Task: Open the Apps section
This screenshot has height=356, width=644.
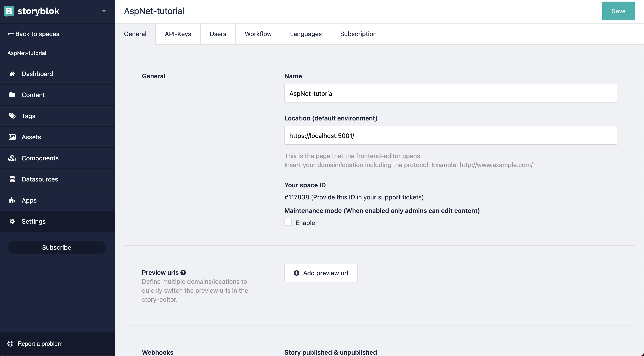Action: coord(58,200)
